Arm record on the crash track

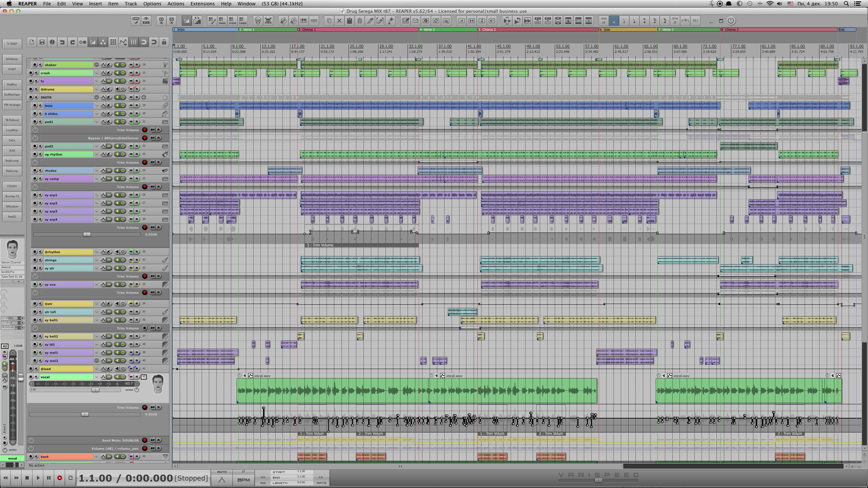click(x=31, y=73)
